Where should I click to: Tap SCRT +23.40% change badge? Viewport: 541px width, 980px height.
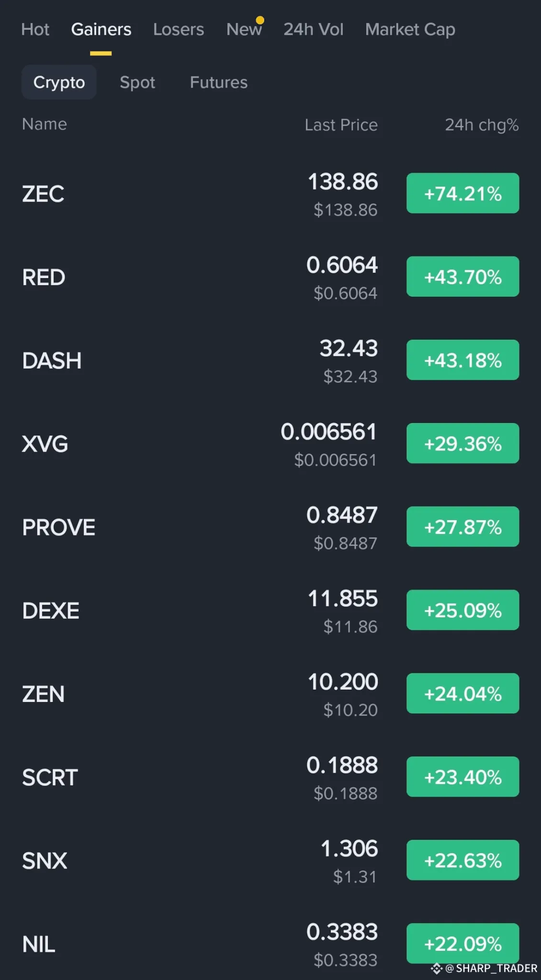(462, 777)
